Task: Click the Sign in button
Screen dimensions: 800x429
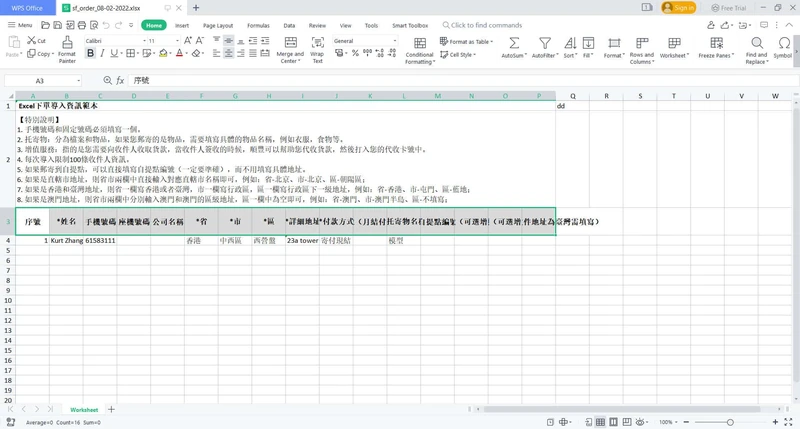Action: (x=679, y=8)
